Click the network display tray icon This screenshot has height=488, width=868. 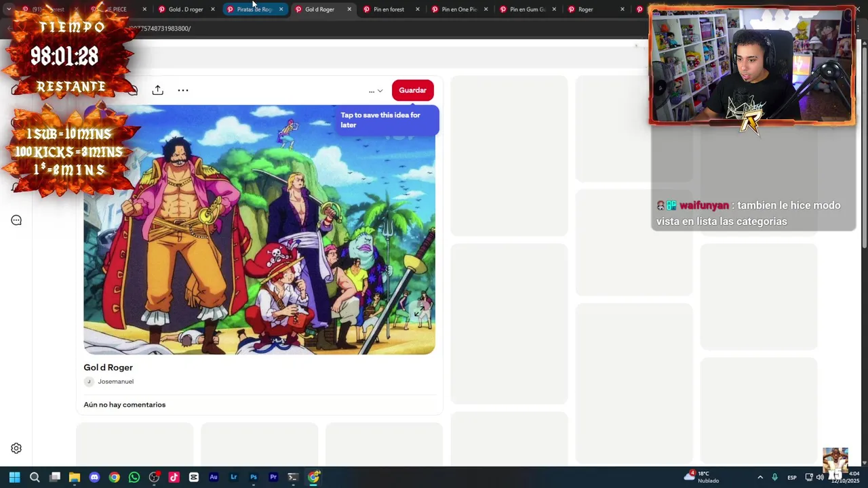coord(808,477)
